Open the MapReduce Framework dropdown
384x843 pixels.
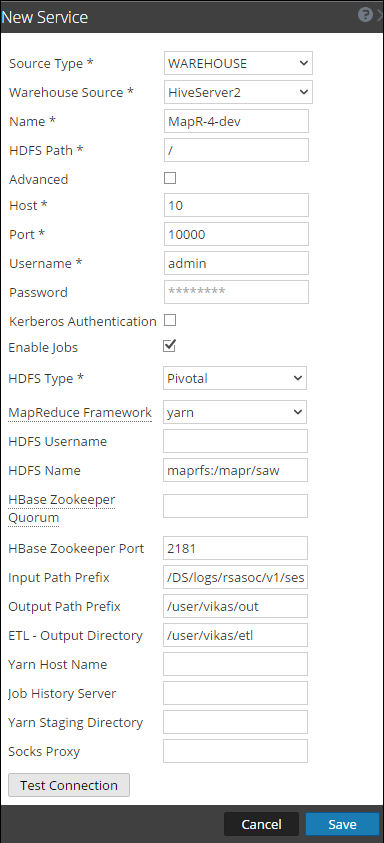pyautogui.click(x=235, y=412)
